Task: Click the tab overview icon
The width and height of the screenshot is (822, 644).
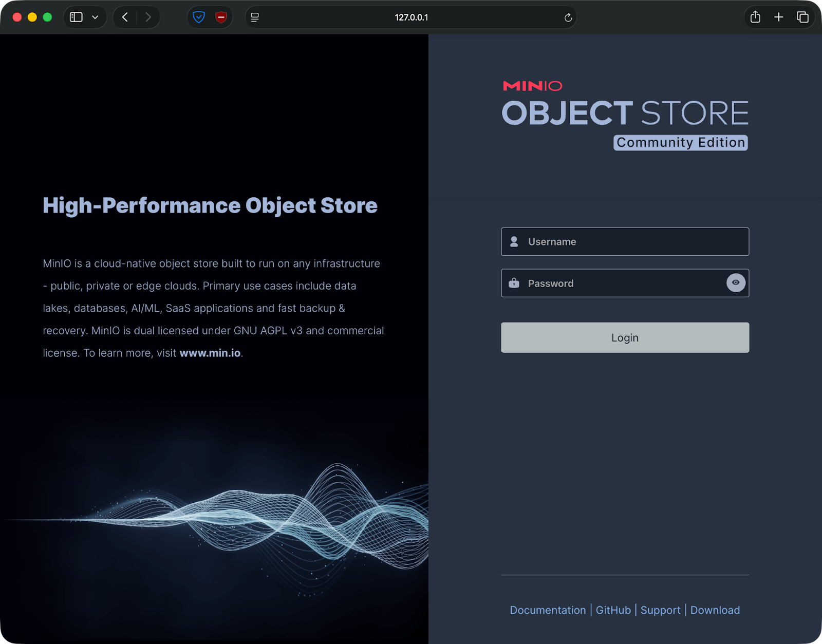Action: coord(802,17)
